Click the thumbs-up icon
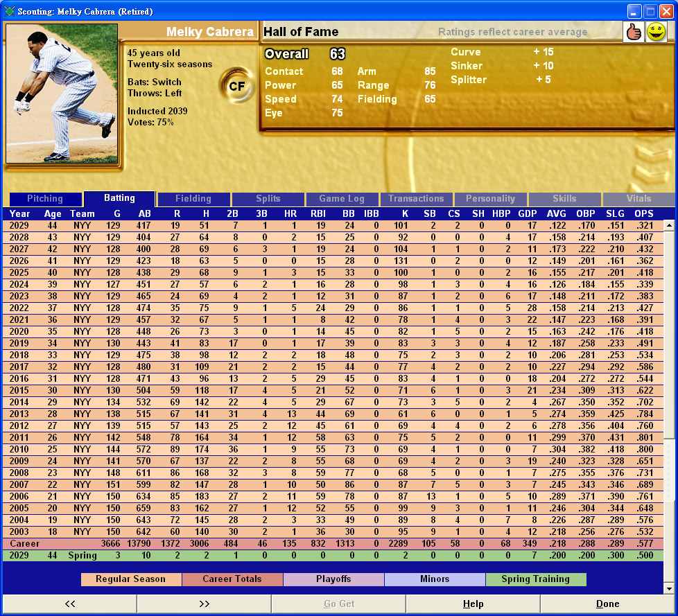Viewport: 678px width, 616px height. pyautogui.click(x=633, y=32)
